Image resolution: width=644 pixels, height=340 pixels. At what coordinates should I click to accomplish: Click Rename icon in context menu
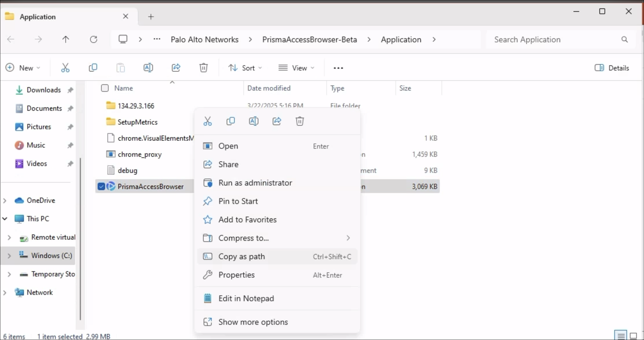coord(253,121)
